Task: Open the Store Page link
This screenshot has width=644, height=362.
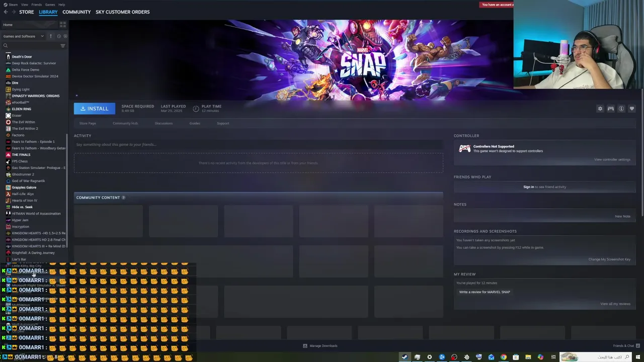Action: point(88,124)
